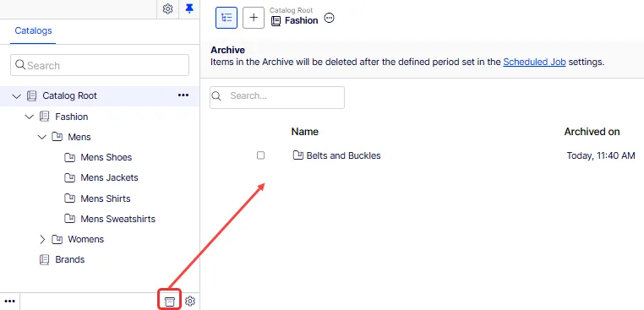Click the Womens folder icon
Viewport: 644px width, 310px height.
point(57,239)
